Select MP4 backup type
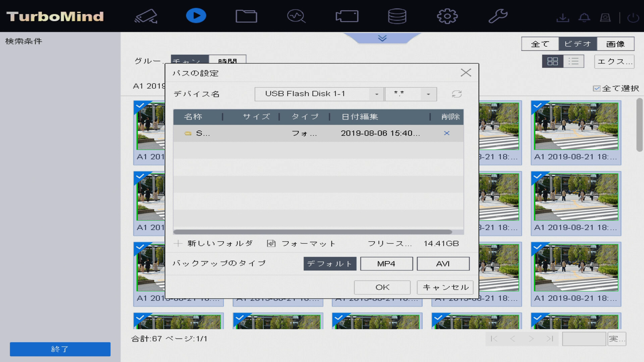Screen dimensions: 644x362 point(386,264)
